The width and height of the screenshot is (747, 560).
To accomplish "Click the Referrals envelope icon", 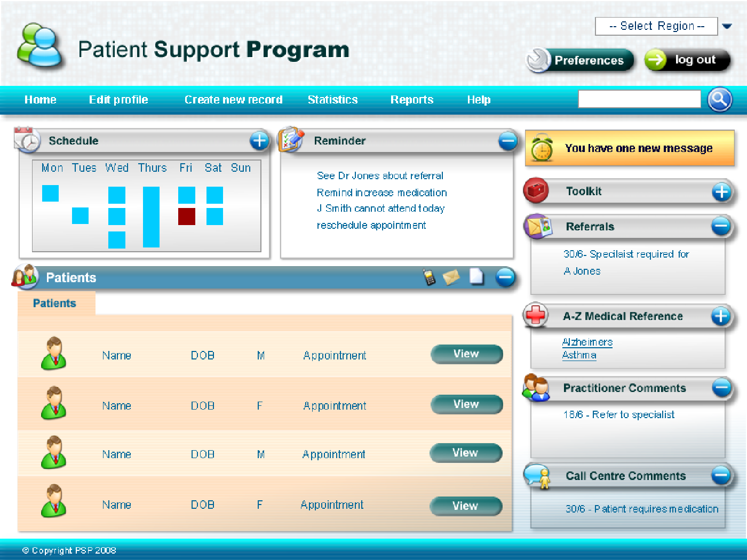I will [x=537, y=226].
